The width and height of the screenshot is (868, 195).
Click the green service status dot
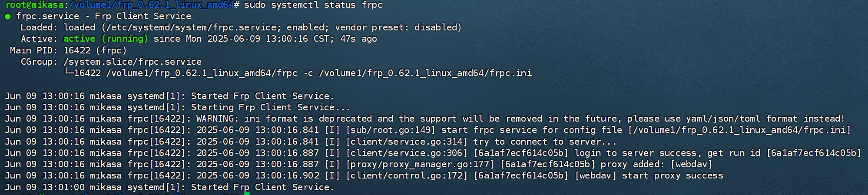[7, 17]
